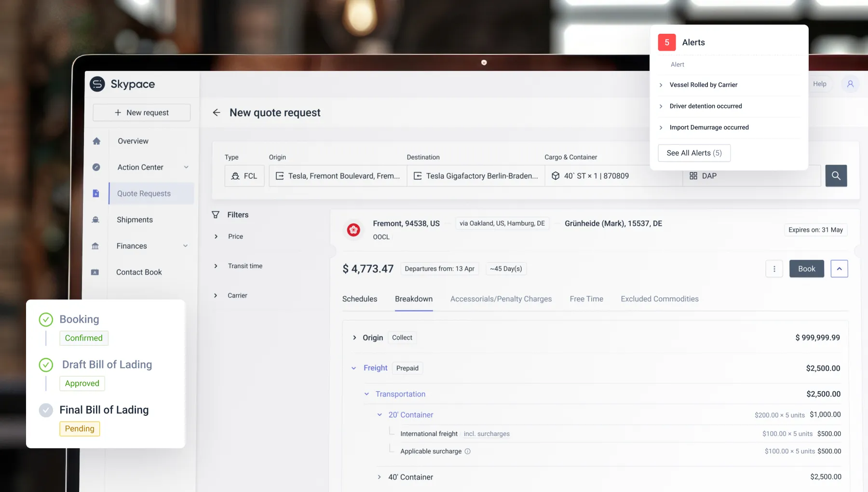Expand the Action Center submenu chevron
Screen dimensions: 868x492
tap(186, 167)
